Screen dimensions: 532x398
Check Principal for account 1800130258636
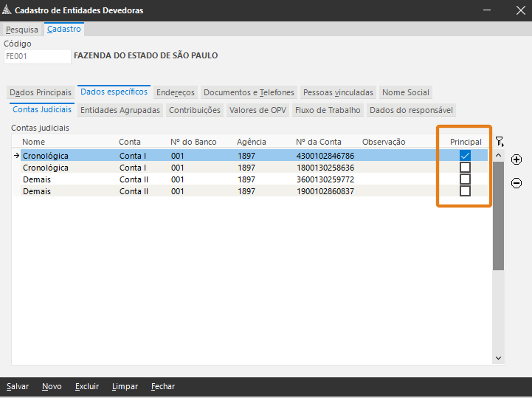465,168
